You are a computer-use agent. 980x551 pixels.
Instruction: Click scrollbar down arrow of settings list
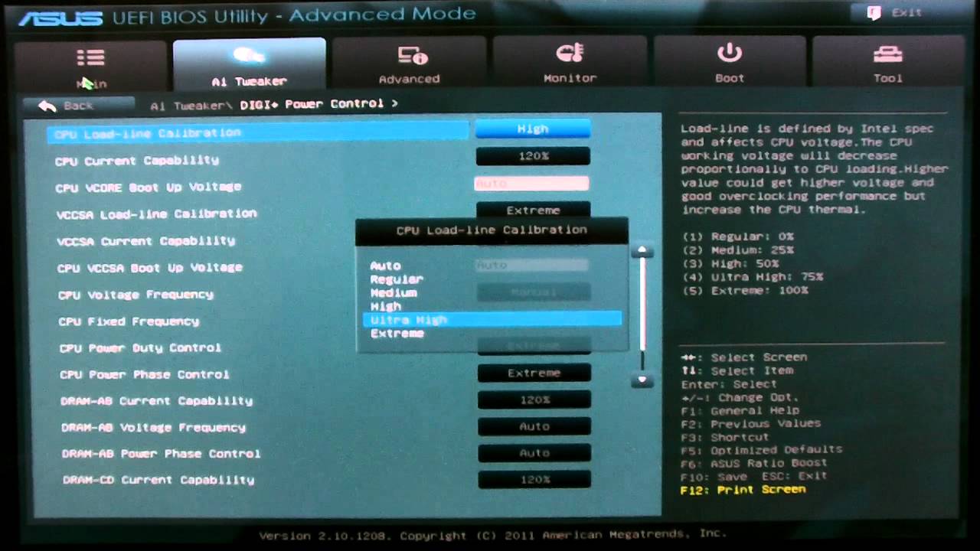[642, 380]
